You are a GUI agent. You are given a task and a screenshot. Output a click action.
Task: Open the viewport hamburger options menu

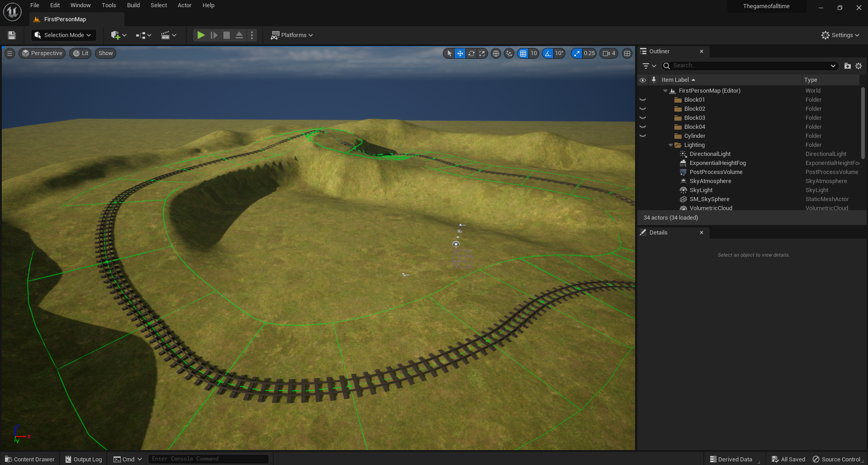click(x=9, y=53)
